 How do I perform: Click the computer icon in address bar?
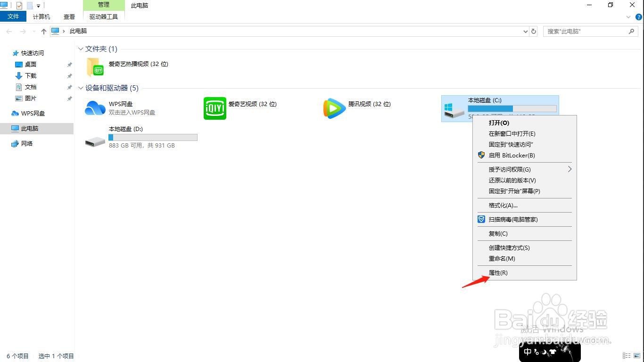55,31
